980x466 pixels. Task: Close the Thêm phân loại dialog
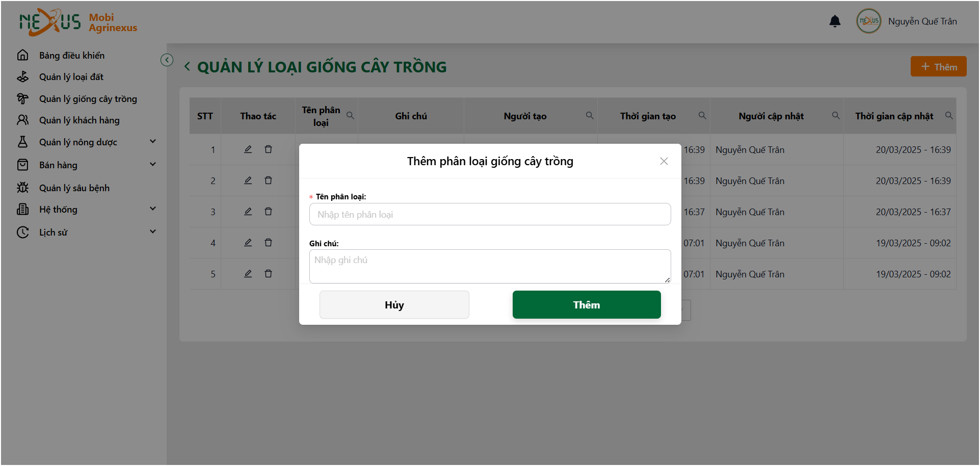click(x=664, y=161)
